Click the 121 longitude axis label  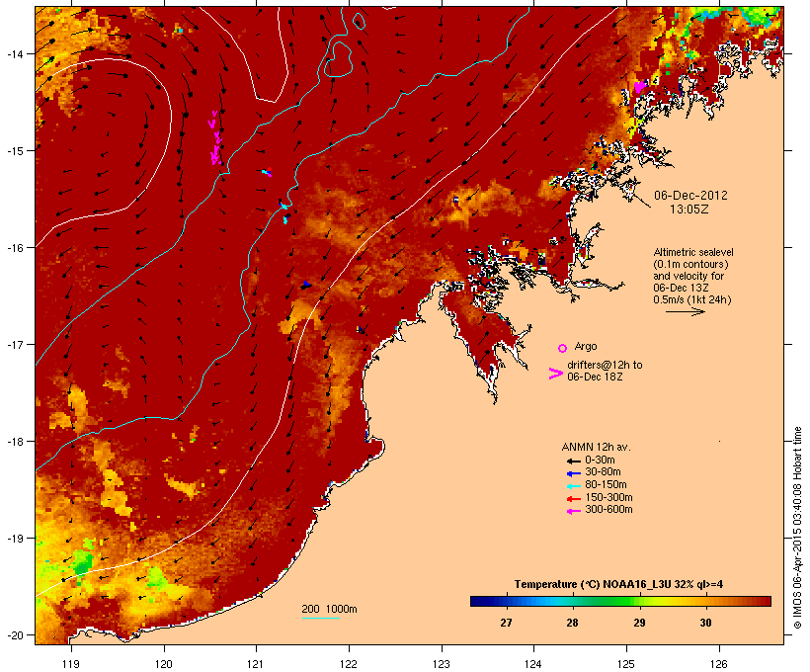click(x=256, y=664)
